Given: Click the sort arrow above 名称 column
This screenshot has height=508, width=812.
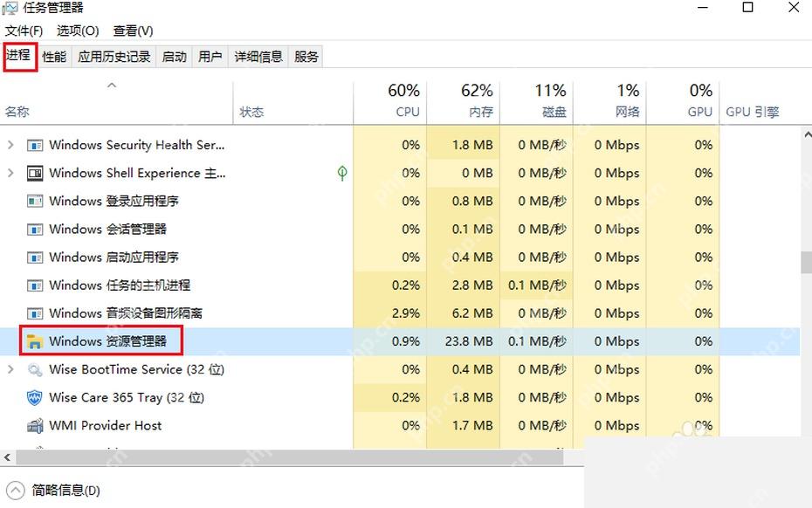Looking at the screenshot, I should point(112,85).
